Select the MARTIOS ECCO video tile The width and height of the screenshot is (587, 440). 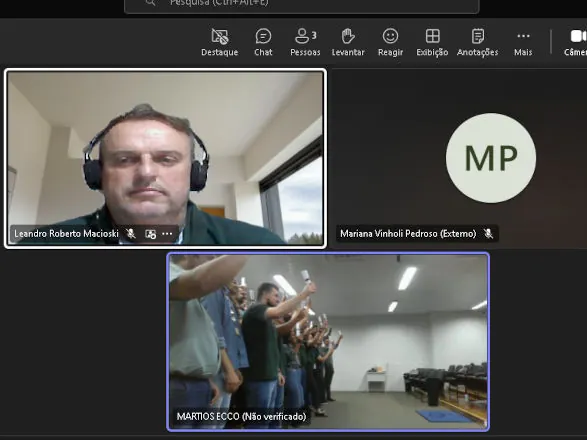[328, 342]
